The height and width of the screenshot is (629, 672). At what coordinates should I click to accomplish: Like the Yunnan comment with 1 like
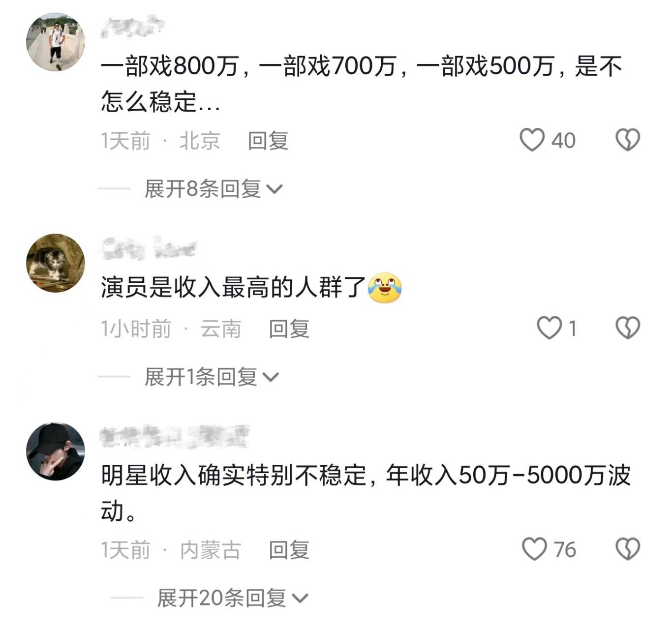[x=549, y=328]
